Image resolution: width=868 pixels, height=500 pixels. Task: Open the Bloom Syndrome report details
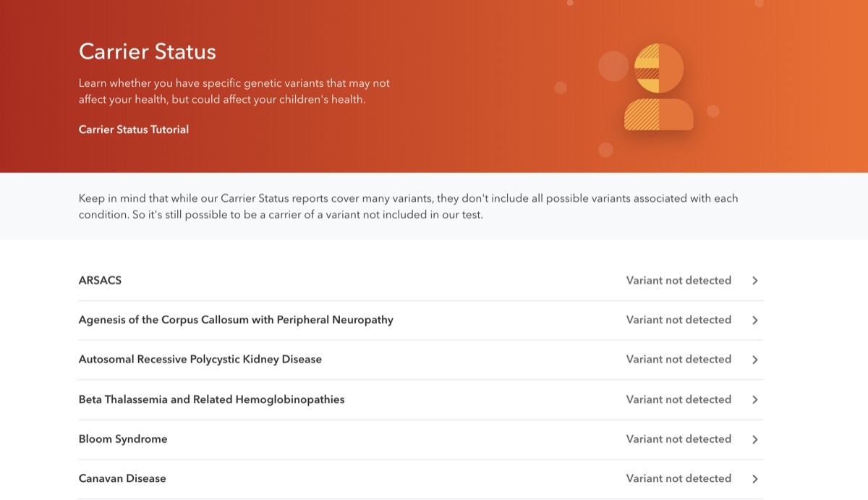[122, 439]
